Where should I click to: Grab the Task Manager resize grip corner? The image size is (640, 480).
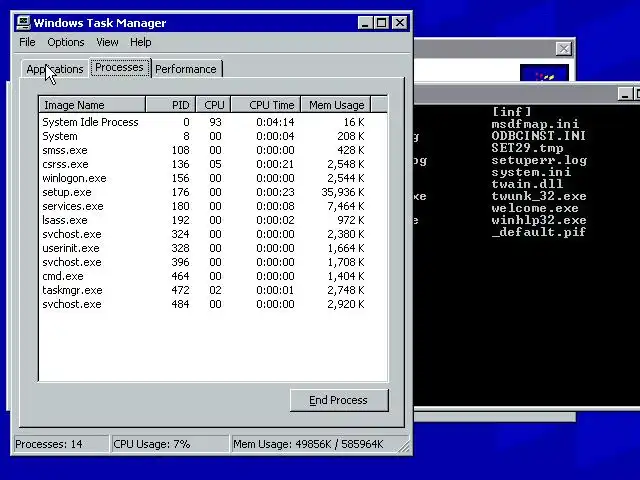click(x=405, y=447)
